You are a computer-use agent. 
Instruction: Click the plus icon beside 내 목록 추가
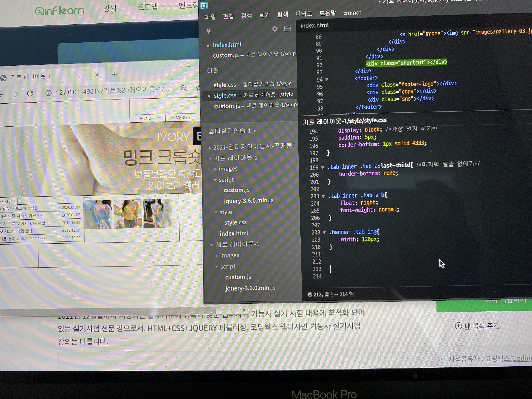pyautogui.click(x=458, y=326)
